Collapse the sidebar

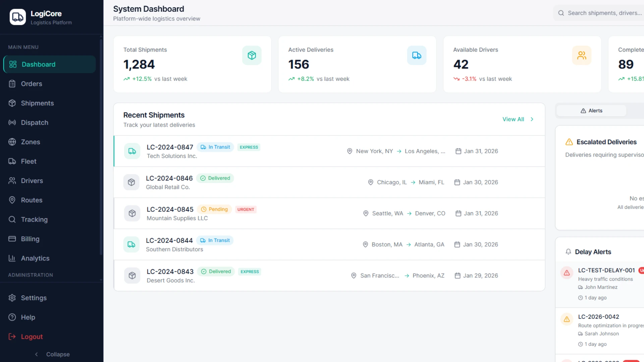pyautogui.click(x=52, y=354)
